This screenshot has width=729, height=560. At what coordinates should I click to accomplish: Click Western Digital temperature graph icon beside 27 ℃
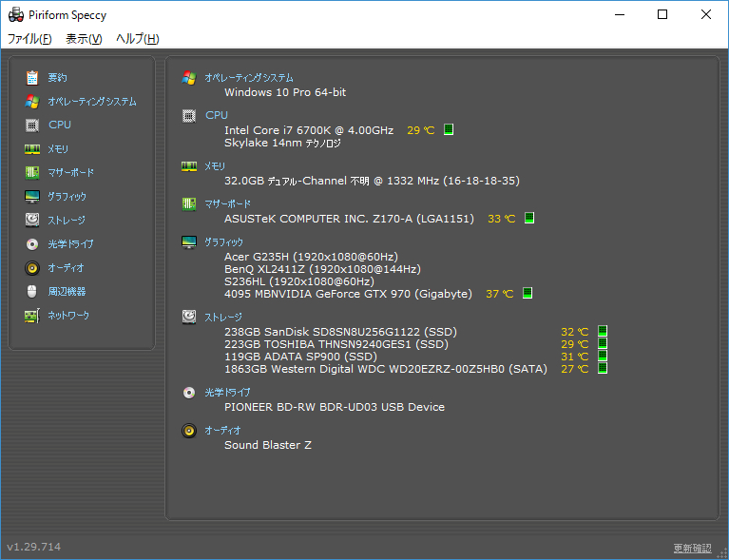pos(603,368)
